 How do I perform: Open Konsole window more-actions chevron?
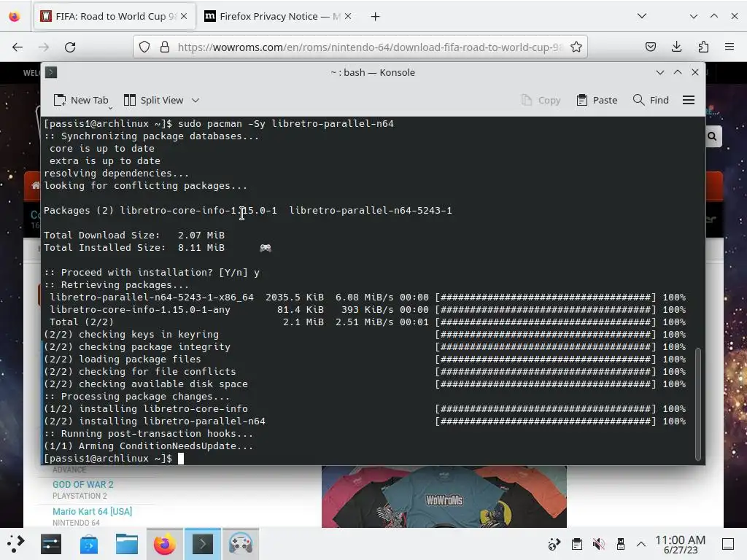659,72
